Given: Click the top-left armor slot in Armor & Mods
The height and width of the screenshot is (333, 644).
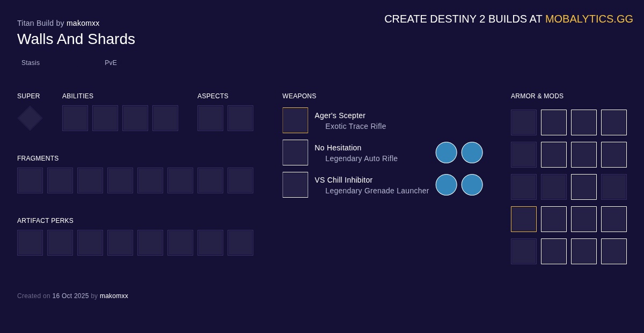Looking at the screenshot, I should pos(524,122).
